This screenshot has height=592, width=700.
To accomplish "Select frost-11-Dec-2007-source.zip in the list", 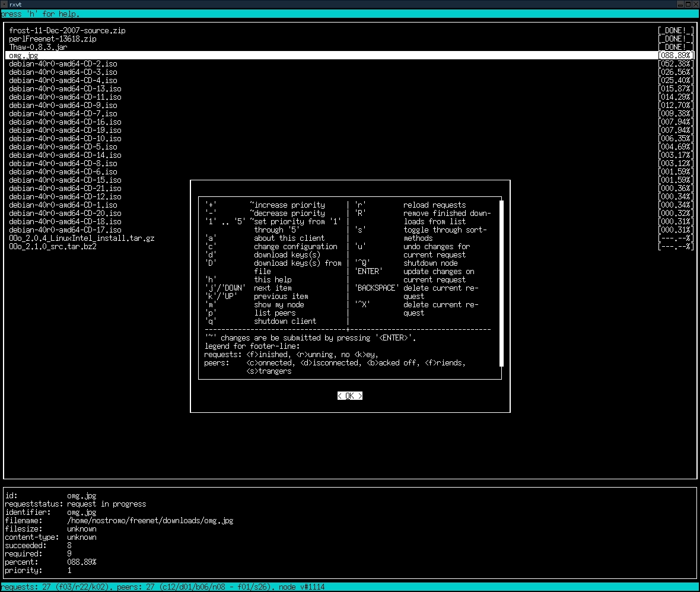I will tap(67, 30).
